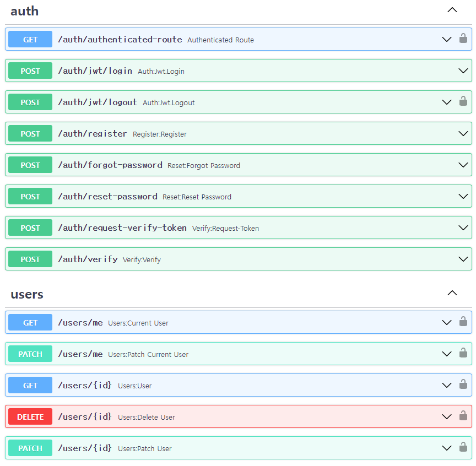Image resolution: width=476 pixels, height=466 pixels.
Task: Click the red DELETE badge for /users/{id}
Action: coord(30,416)
